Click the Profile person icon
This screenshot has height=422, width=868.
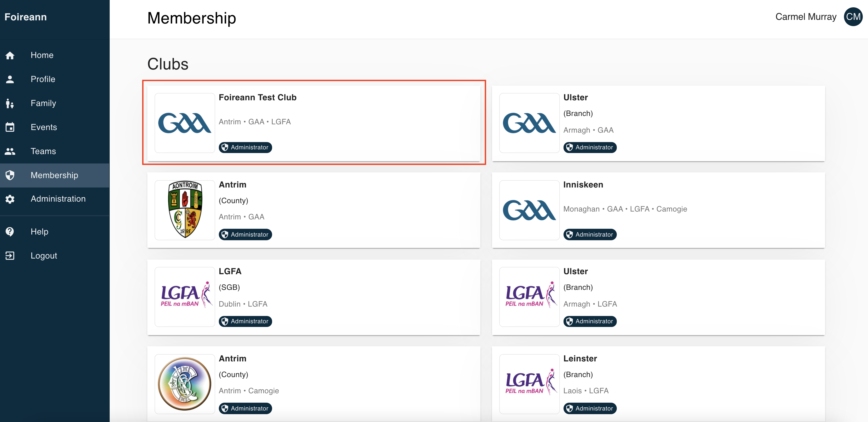(10, 79)
